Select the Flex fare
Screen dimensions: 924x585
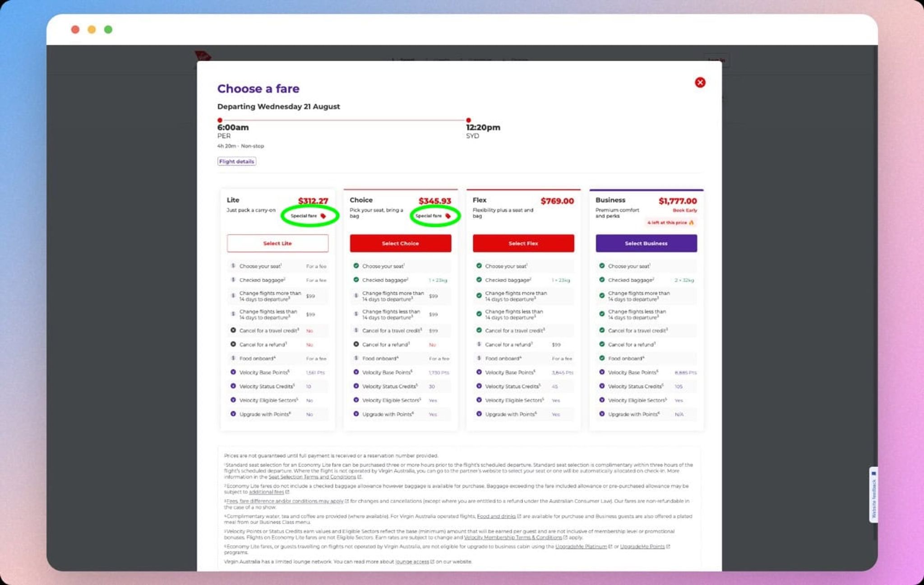[523, 243]
